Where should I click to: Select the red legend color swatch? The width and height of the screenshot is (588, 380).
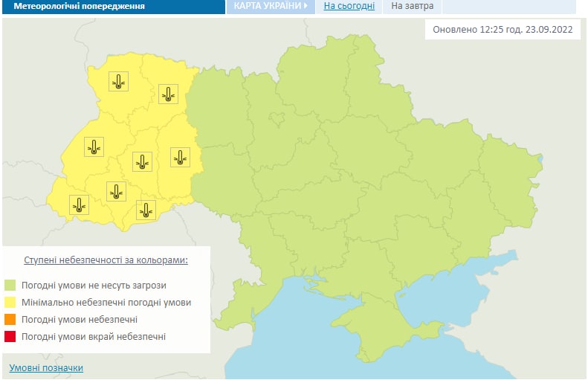pyautogui.click(x=10, y=337)
